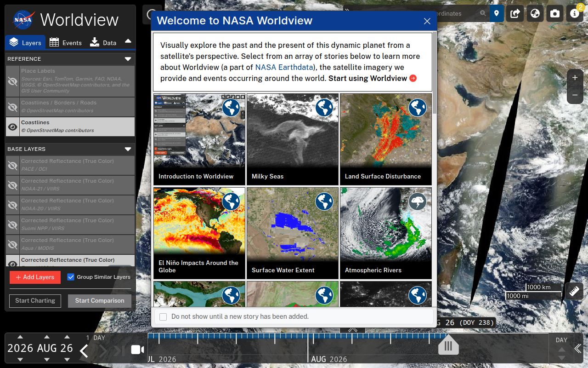Click red arrow next to Start using Worldview
The width and height of the screenshot is (588, 368).
pyautogui.click(x=413, y=78)
